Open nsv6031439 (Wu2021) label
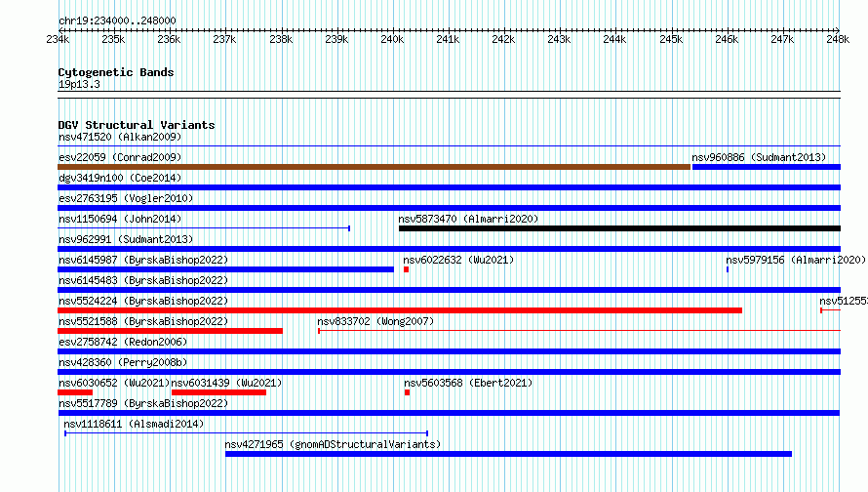Viewport: 868px width, 492px height. [226, 383]
